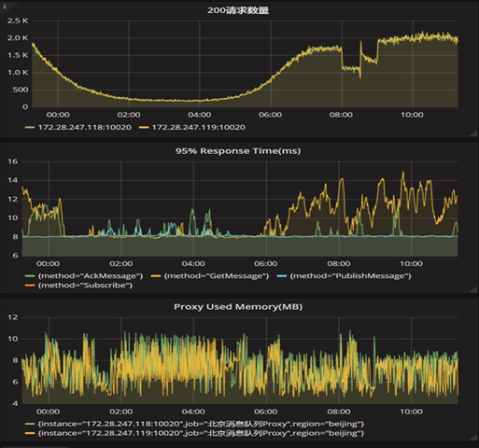Toggle the PublishMessage method series

point(351,276)
